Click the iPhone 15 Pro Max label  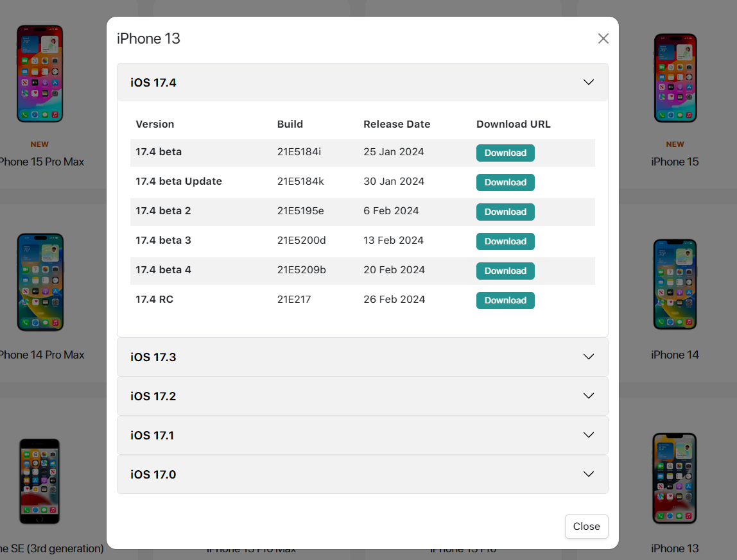coord(41,162)
